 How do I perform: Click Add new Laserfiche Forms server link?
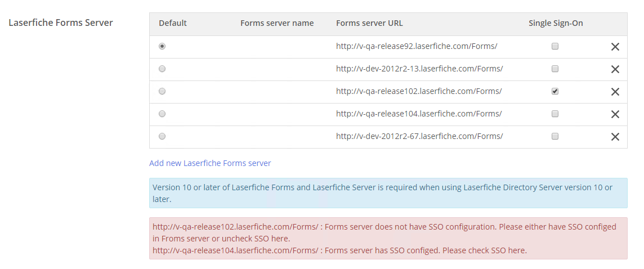point(210,163)
